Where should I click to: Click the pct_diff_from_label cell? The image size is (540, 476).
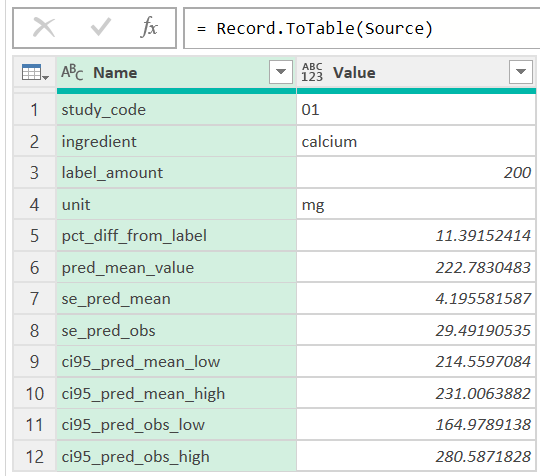point(176,236)
